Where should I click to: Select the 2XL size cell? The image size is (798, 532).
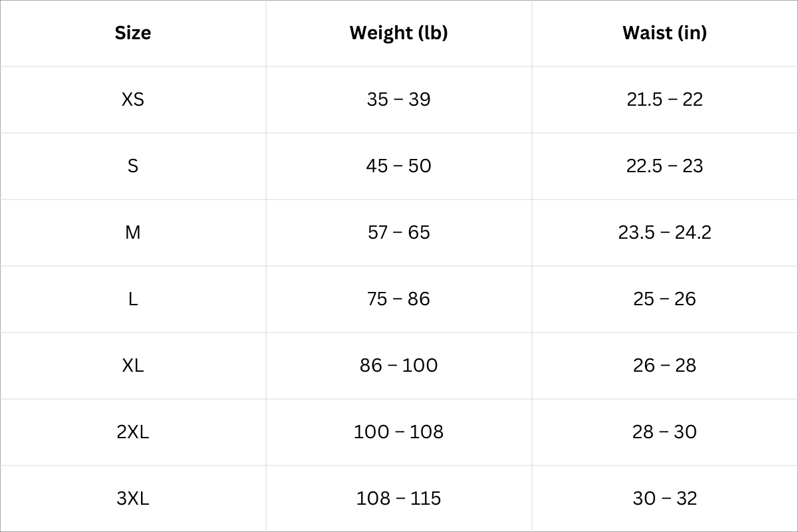133,432
